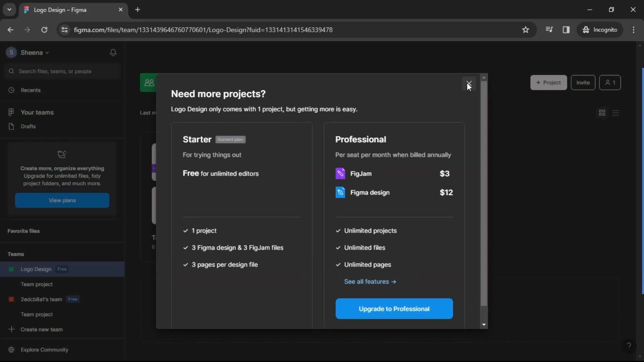The height and width of the screenshot is (362, 644).
Task: Open a new browser tab
Action: [x=138, y=10]
